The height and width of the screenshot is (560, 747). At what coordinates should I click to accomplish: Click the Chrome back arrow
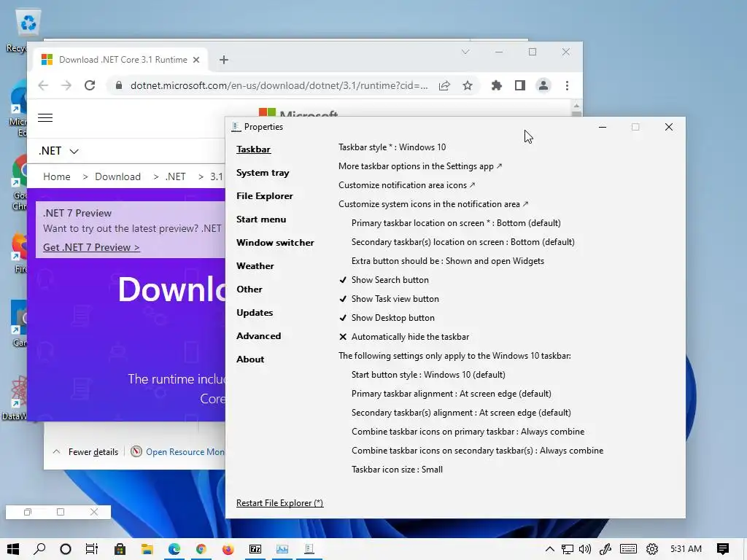click(43, 86)
